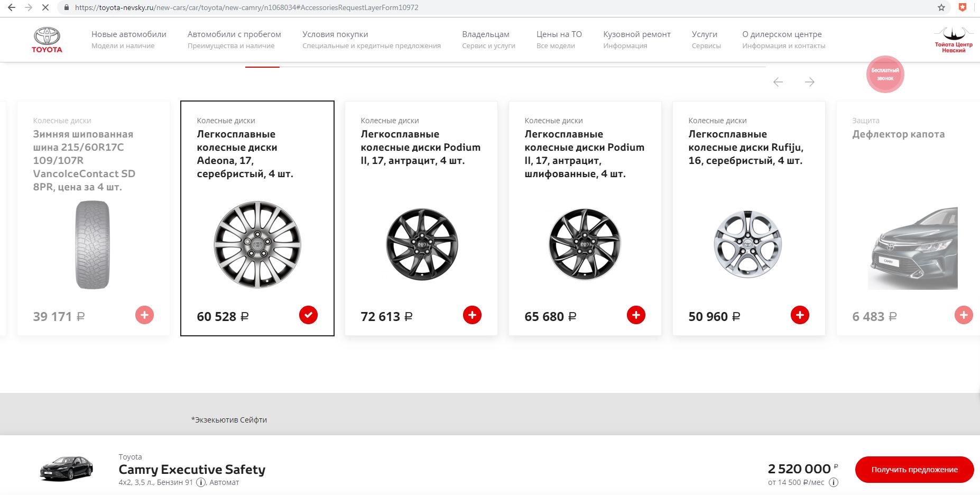980x495 pixels.
Task: Click the Adeona wheel product image
Action: pyautogui.click(x=257, y=244)
